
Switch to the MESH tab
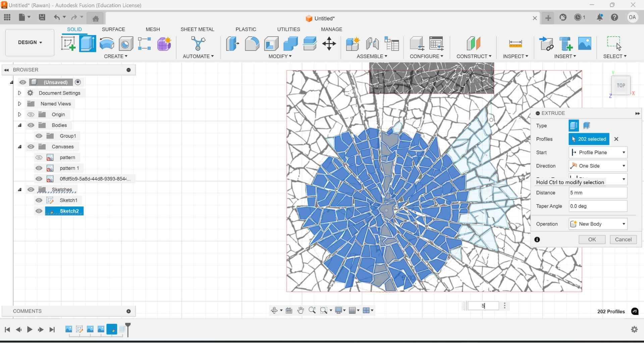(x=153, y=29)
